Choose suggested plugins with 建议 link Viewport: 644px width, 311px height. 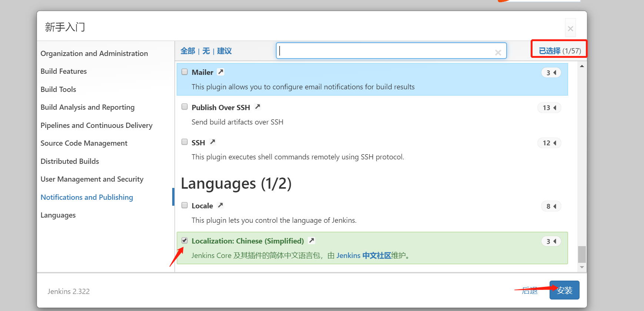pos(224,51)
